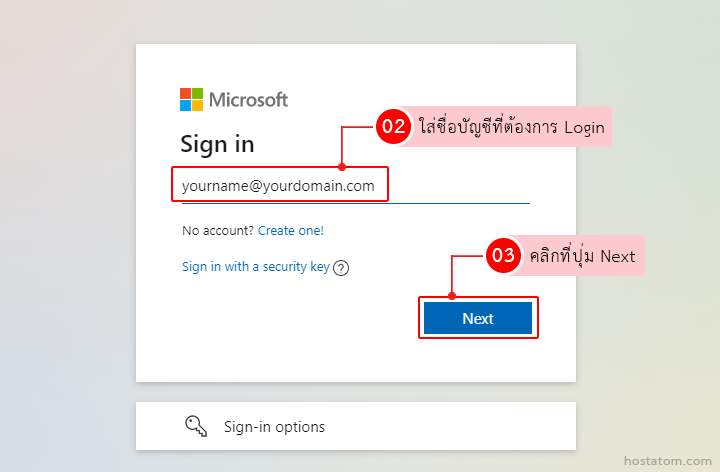Focus the yourname@yourdomain.com email field
The image size is (720, 472).
click(x=278, y=185)
